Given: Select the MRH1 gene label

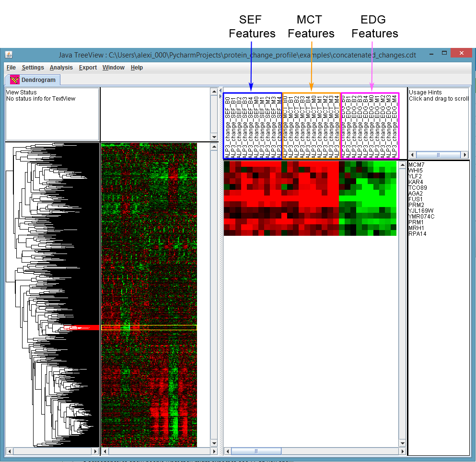Looking at the screenshot, I should point(416,228).
